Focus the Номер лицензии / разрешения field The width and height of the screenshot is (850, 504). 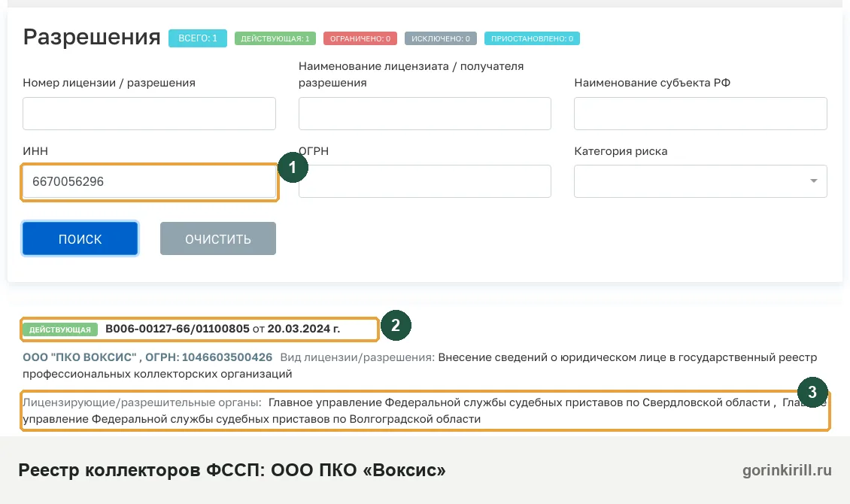149,114
